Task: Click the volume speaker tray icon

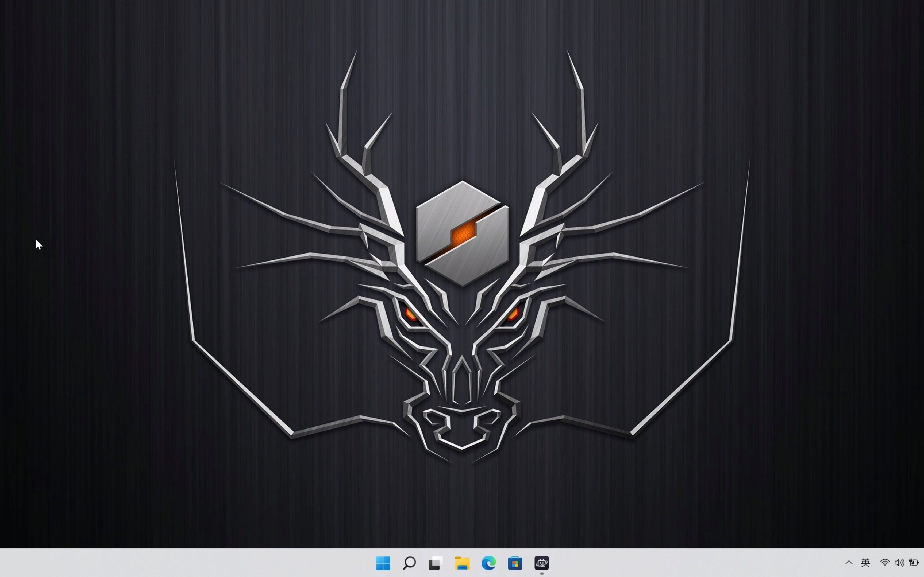Action: point(899,563)
